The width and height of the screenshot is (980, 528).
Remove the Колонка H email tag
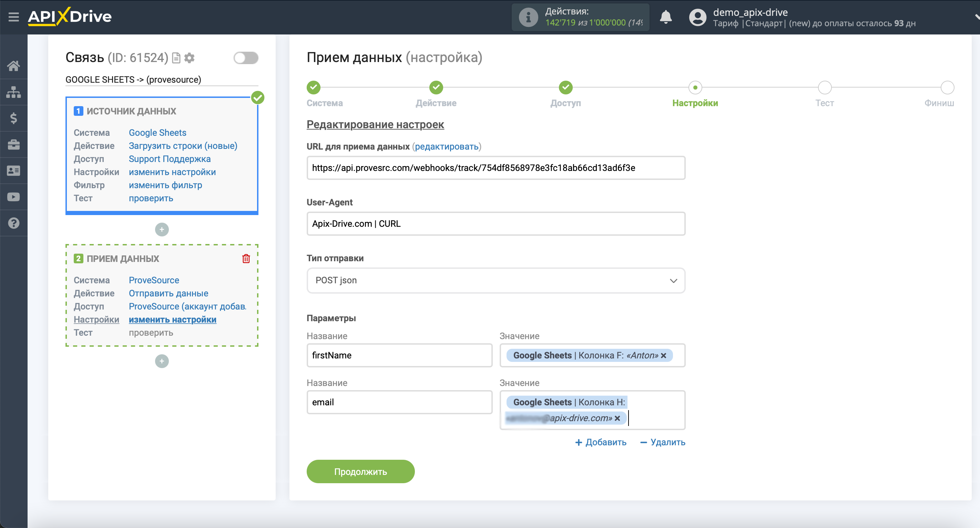617,418
